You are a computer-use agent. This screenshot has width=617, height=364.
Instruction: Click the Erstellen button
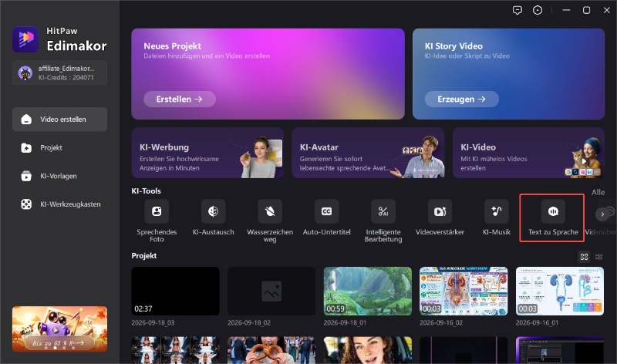[x=180, y=99]
